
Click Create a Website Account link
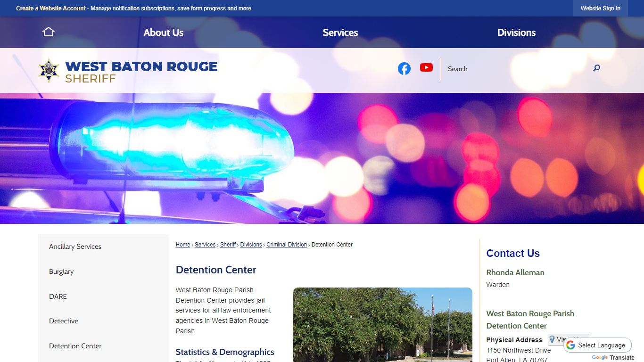[51, 8]
